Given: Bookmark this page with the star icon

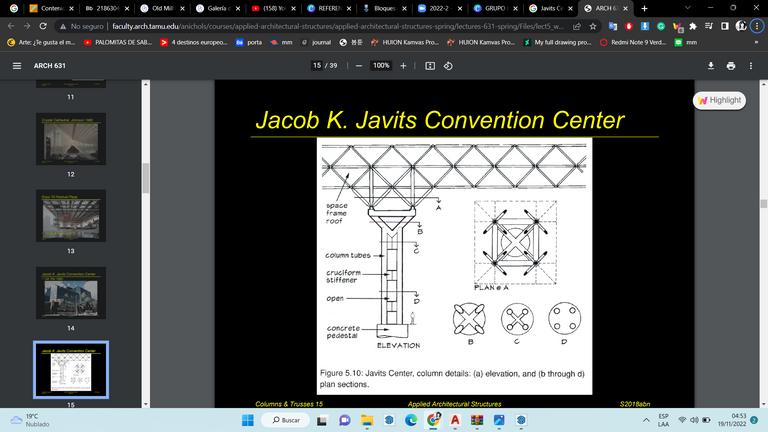Looking at the screenshot, I should pos(593,26).
